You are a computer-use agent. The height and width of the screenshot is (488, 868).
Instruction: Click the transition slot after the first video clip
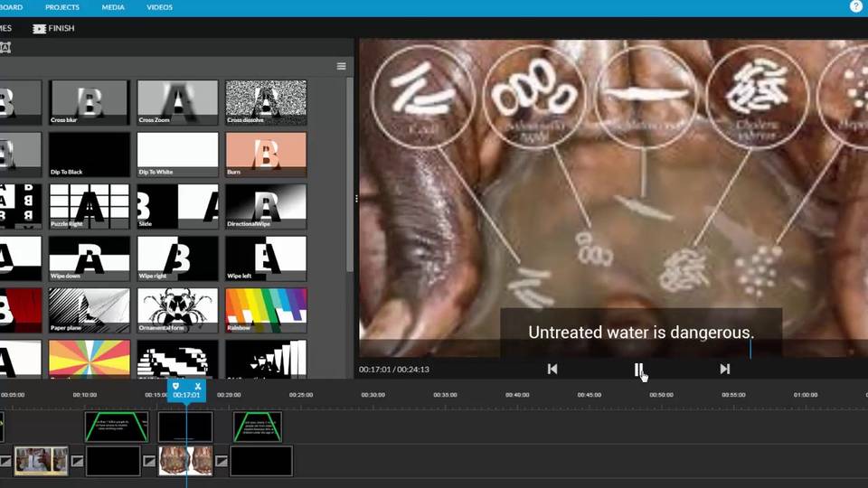[78, 462]
